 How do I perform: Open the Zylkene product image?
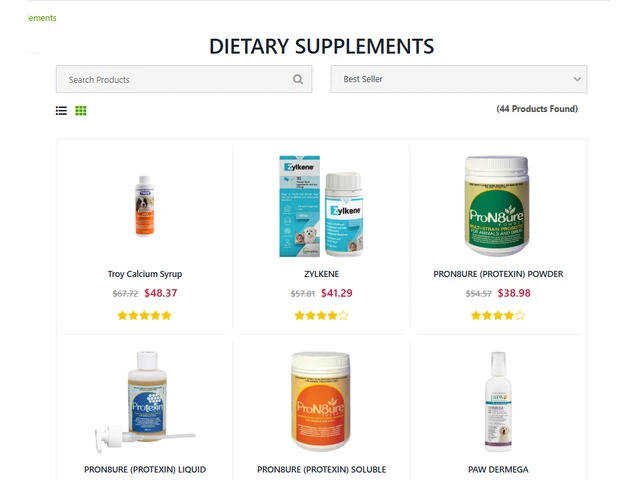(321, 206)
